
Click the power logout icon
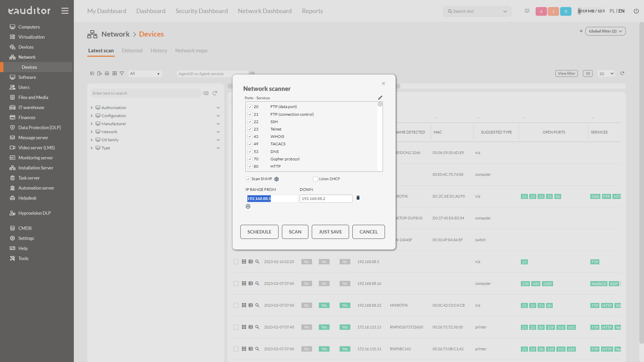click(636, 11)
